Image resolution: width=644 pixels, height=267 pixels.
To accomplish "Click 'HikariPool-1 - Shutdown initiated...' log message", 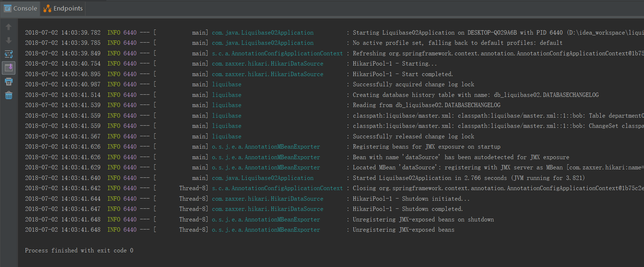I will coord(411,199).
